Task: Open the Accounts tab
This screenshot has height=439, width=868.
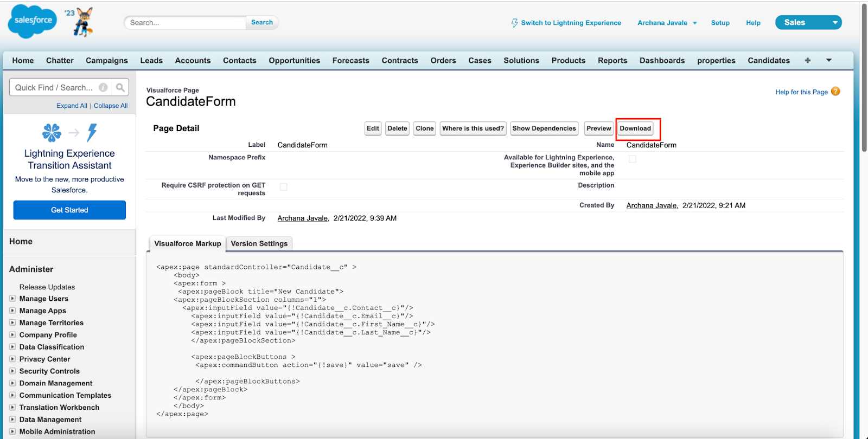Action: (x=193, y=61)
